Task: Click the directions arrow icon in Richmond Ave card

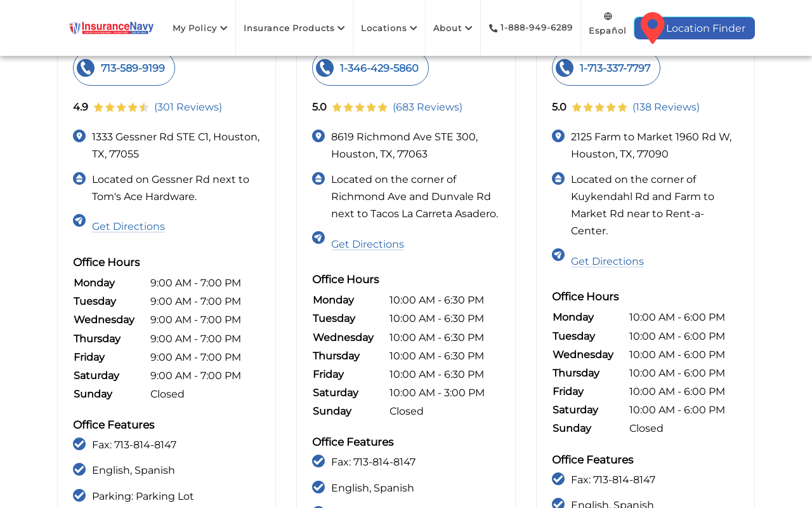Action: pos(318,237)
